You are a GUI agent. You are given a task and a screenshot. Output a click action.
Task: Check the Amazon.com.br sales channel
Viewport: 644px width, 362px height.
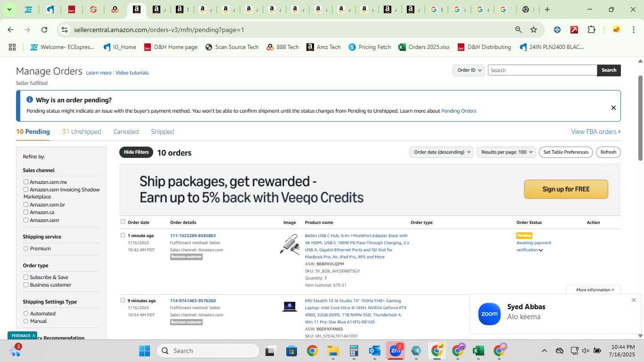pyautogui.click(x=26, y=205)
